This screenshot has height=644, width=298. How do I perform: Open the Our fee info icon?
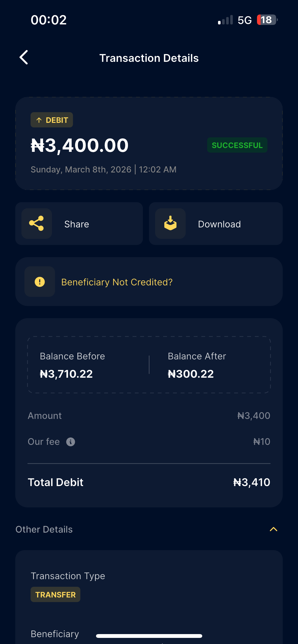click(x=71, y=442)
